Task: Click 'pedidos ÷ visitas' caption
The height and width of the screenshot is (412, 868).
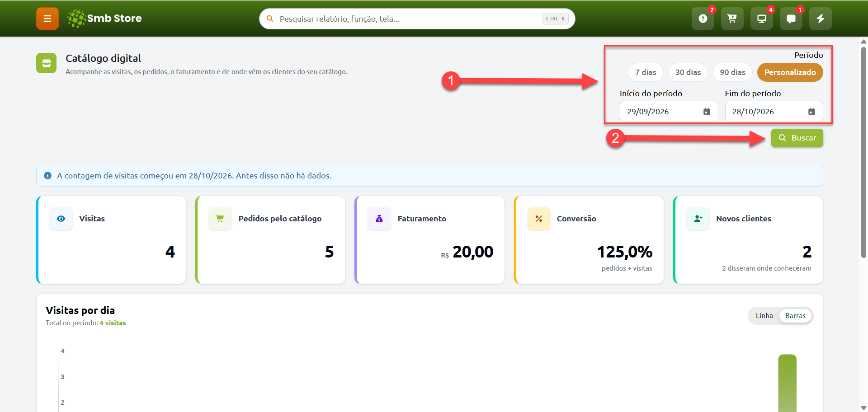Action: (627, 268)
